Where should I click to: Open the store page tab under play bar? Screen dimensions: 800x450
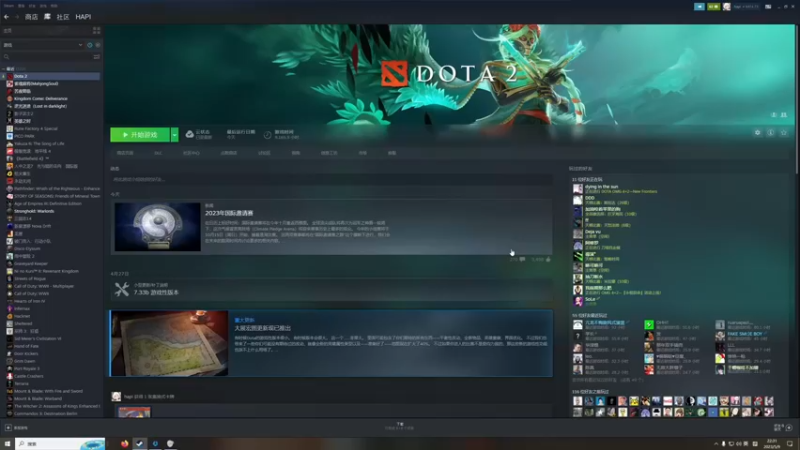point(125,153)
